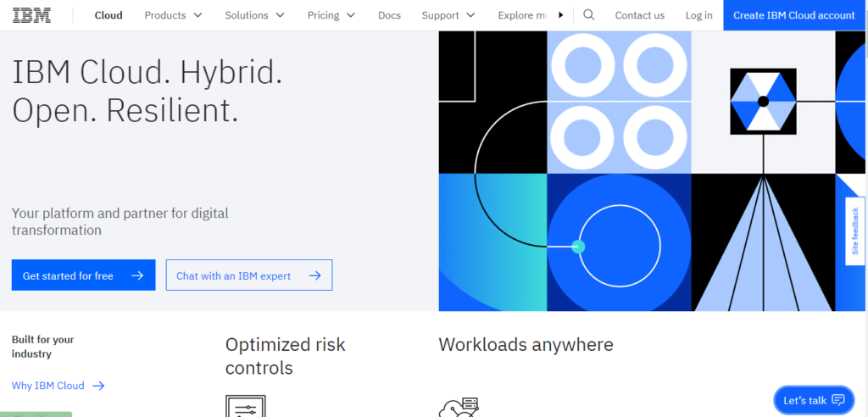This screenshot has width=868, height=417.
Task: Click the Workloads anywhere heading
Action: pos(526,344)
